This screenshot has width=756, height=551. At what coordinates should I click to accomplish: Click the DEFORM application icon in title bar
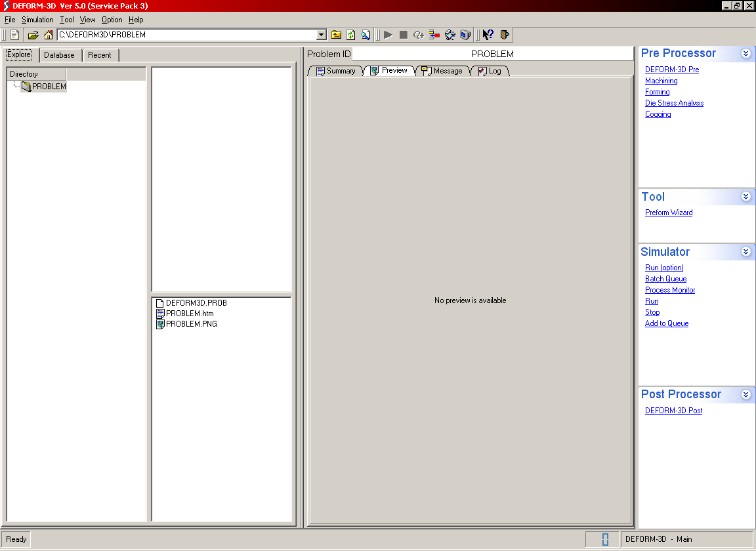coord(7,6)
